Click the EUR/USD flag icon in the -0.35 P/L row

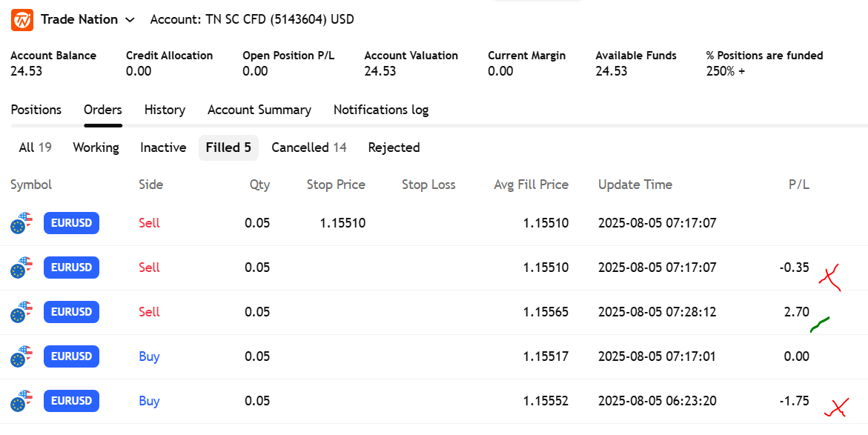[x=22, y=268]
